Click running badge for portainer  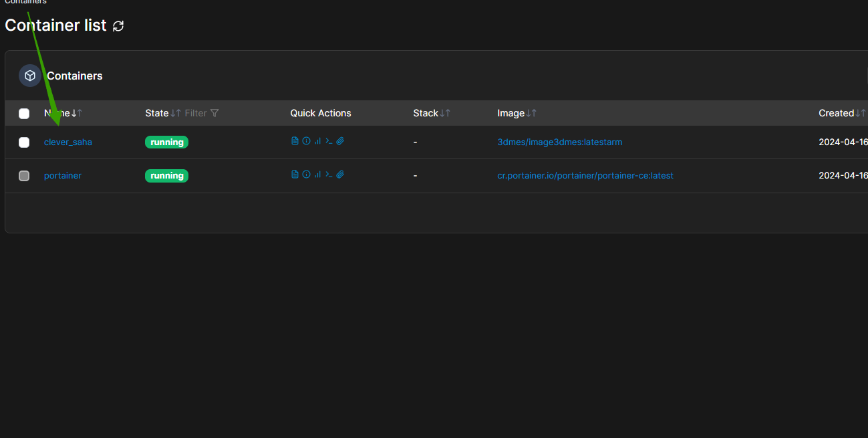pos(166,175)
